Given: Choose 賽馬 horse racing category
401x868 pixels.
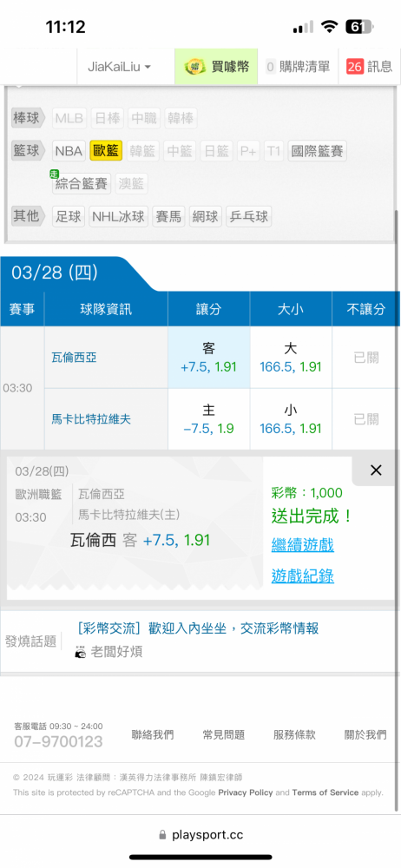Looking at the screenshot, I should point(168,216).
